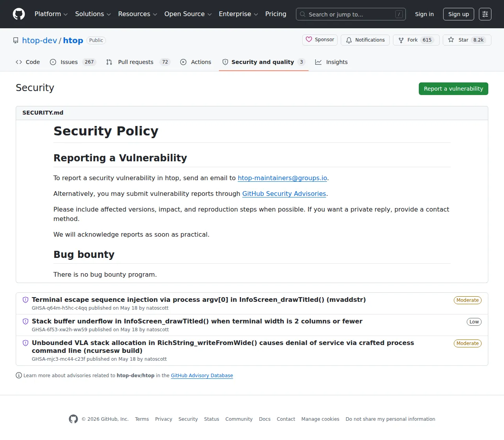Open Terminal escape sequence injection advisory

[x=199, y=300]
